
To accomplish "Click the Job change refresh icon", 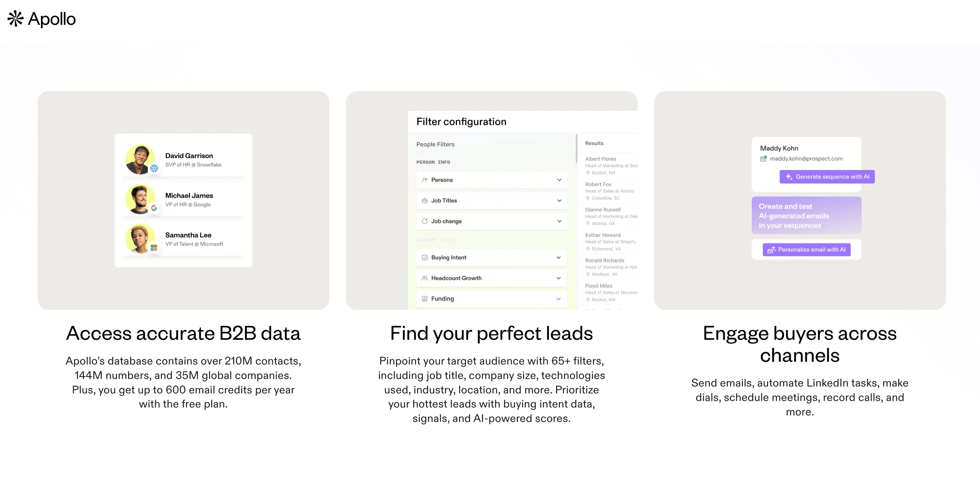I will point(425,221).
